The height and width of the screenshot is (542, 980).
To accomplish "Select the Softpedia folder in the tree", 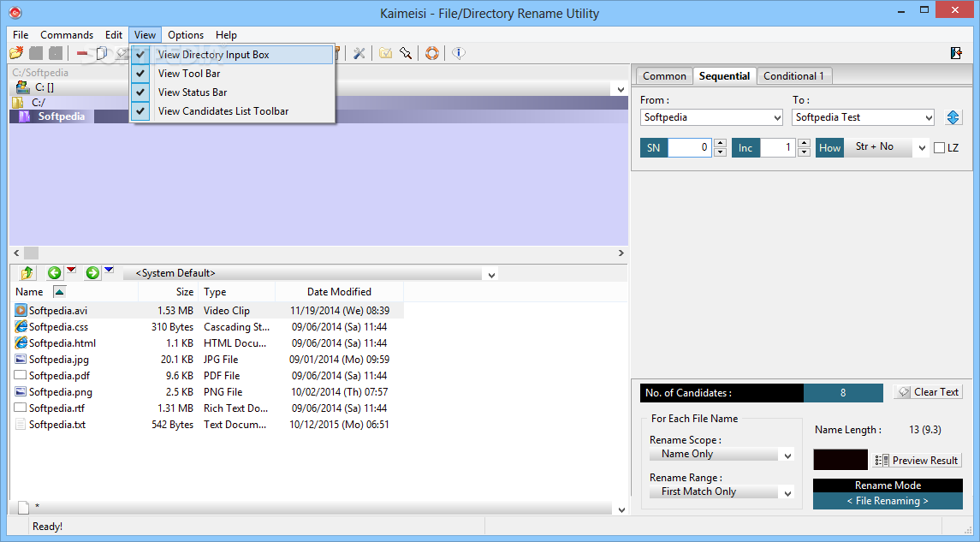I will (x=62, y=116).
